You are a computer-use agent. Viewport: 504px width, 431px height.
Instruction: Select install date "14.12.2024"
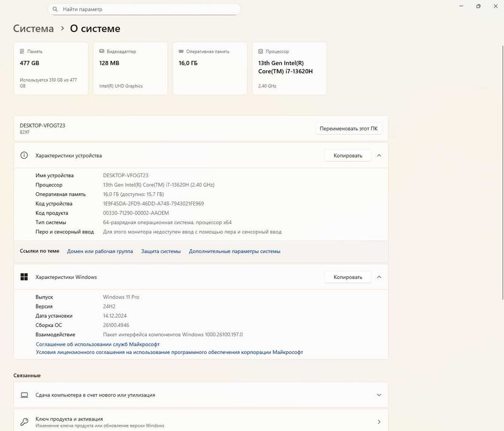coord(114,315)
